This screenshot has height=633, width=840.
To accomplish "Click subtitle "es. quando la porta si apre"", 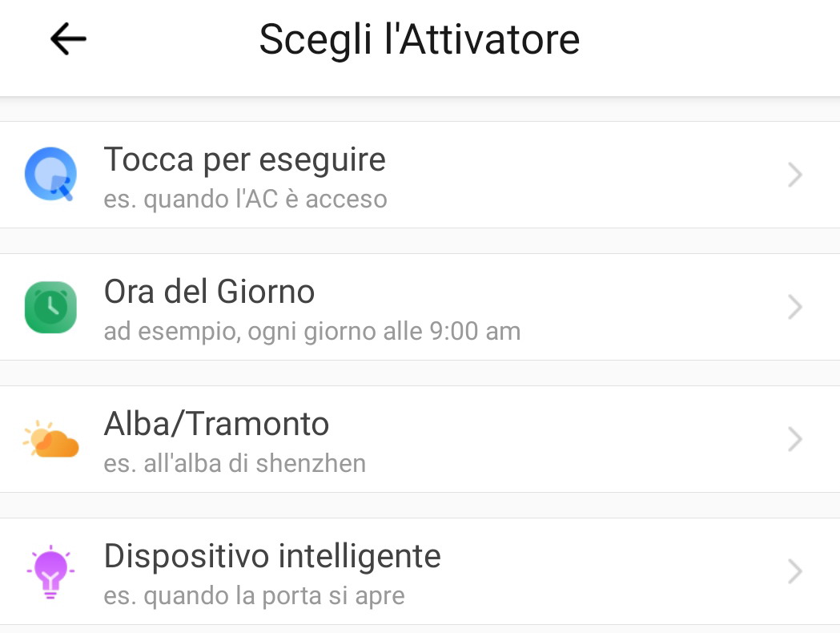I will (x=254, y=595).
